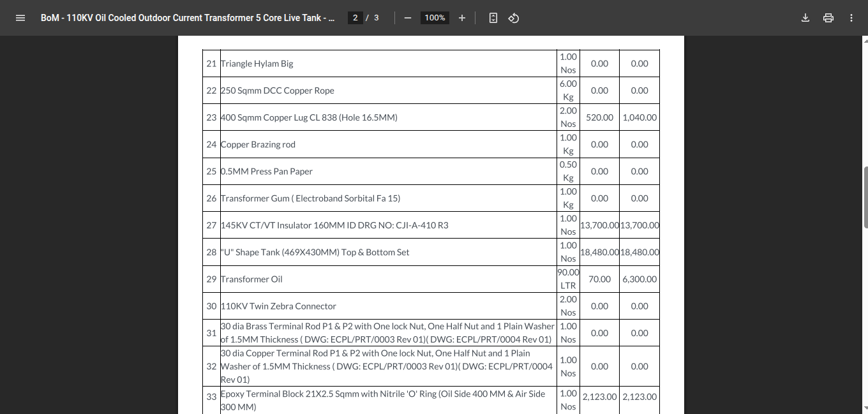Click the 520.00 rate value
The image size is (868, 414).
pos(599,117)
